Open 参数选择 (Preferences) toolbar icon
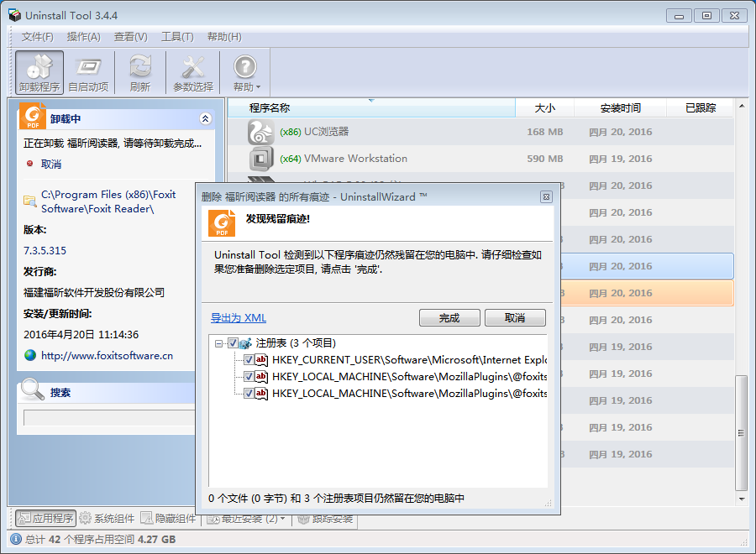The height and width of the screenshot is (554, 756). (x=193, y=72)
